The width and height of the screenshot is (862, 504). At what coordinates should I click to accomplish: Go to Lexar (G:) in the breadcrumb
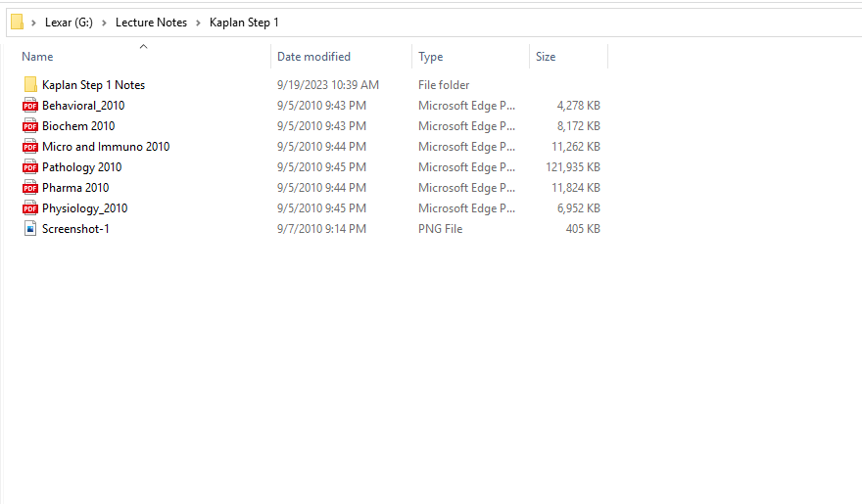(x=69, y=23)
